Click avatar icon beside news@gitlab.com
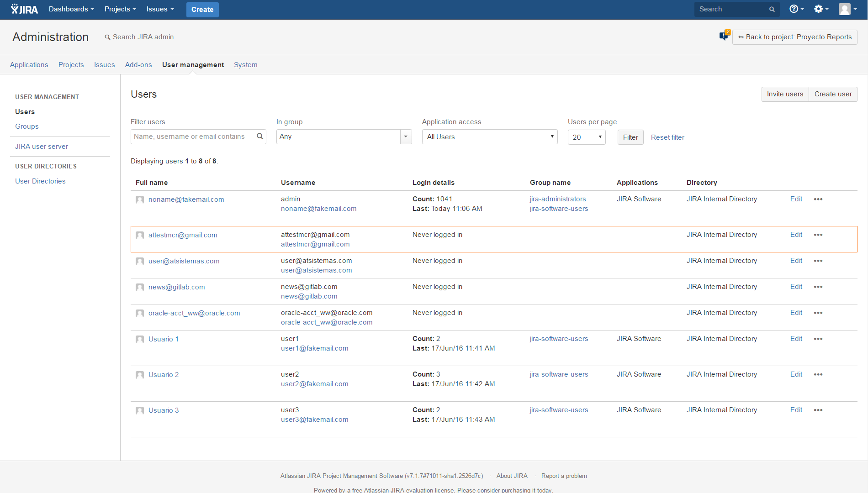This screenshot has width=868, height=493. 140,287
